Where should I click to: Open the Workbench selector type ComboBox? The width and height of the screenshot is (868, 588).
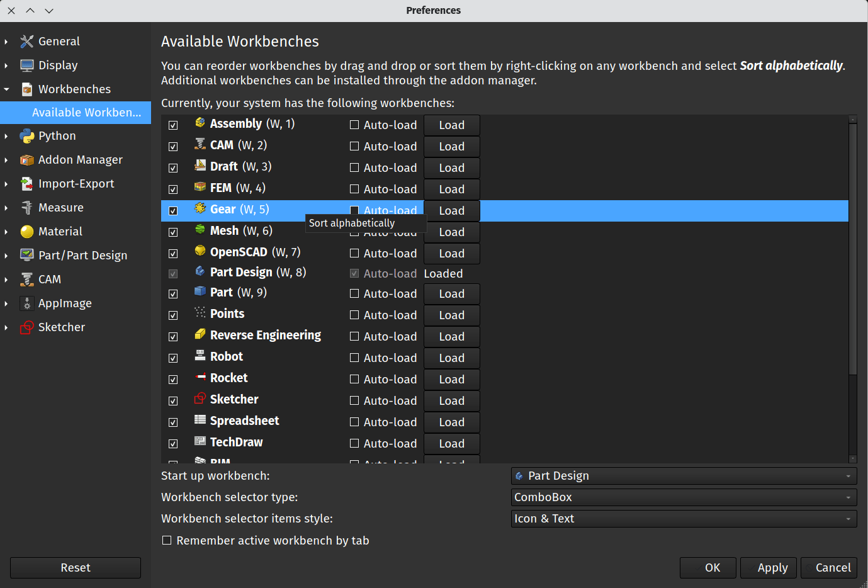click(684, 497)
